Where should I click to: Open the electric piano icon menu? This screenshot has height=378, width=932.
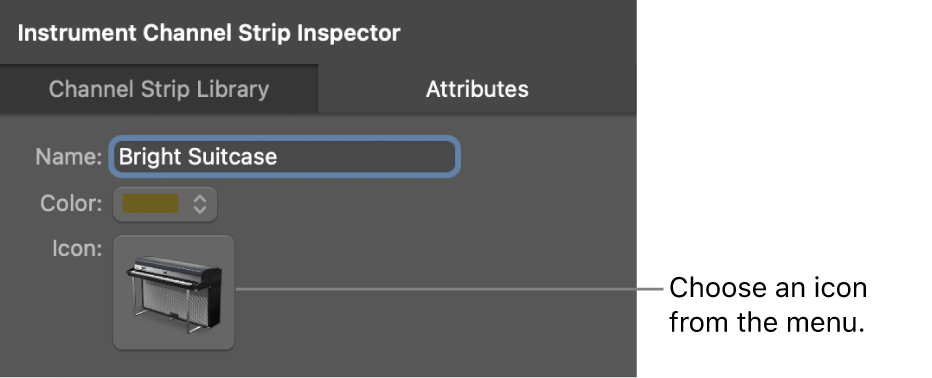pyautogui.click(x=174, y=292)
